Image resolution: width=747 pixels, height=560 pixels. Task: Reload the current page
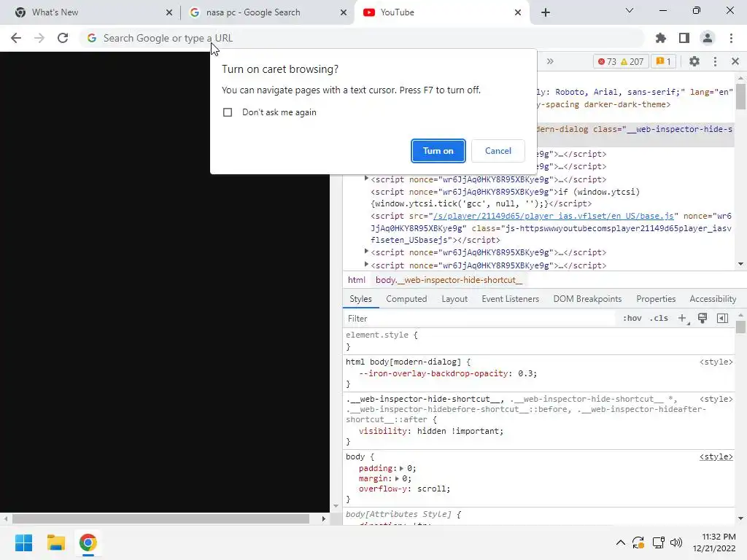pyautogui.click(x=63, y=38)
